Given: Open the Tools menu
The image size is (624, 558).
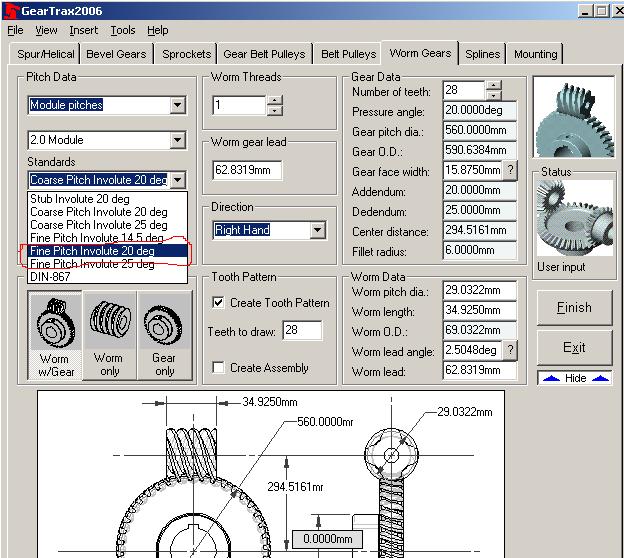Looking at the screenshot, I should [123, 30].
